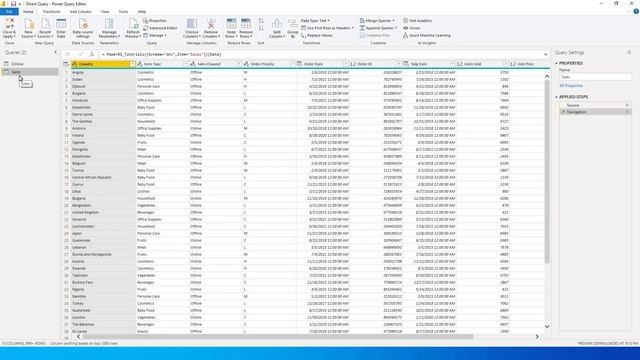The width and height of the screenshot is (640, 360).
Task: Open the Manage dropdown in Query group
Action: pyautogui.click(x=155, y=36)
